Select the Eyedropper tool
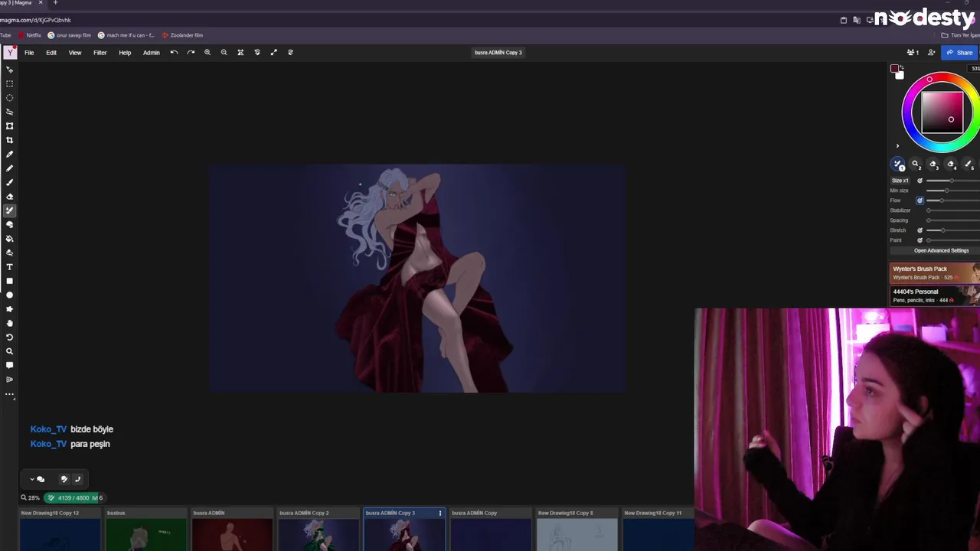 click(x=10, y=154)
